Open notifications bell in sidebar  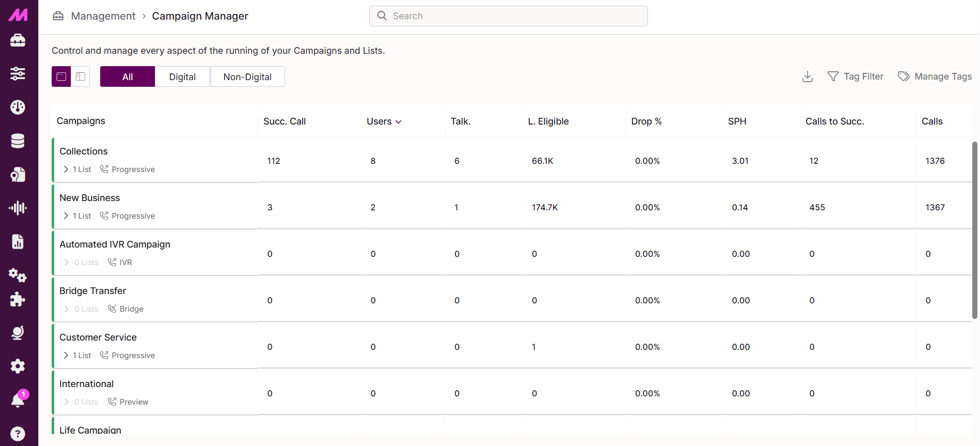18,400
